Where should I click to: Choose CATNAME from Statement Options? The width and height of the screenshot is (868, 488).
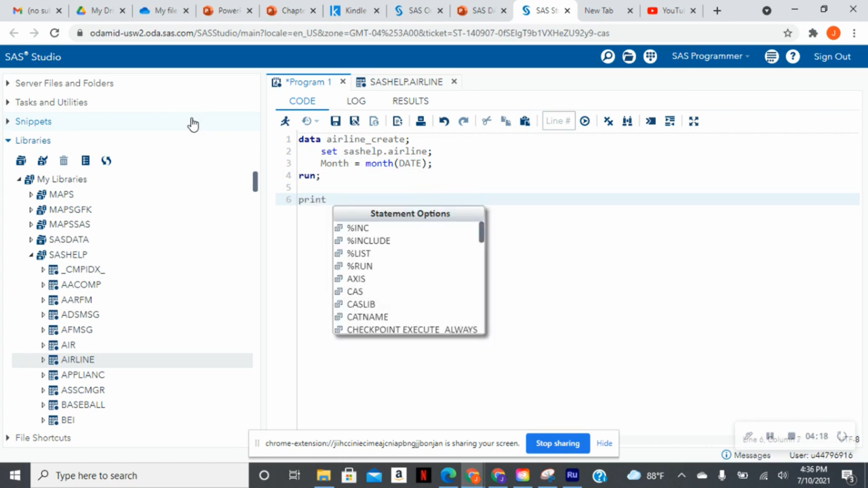(x=368, y=317)
